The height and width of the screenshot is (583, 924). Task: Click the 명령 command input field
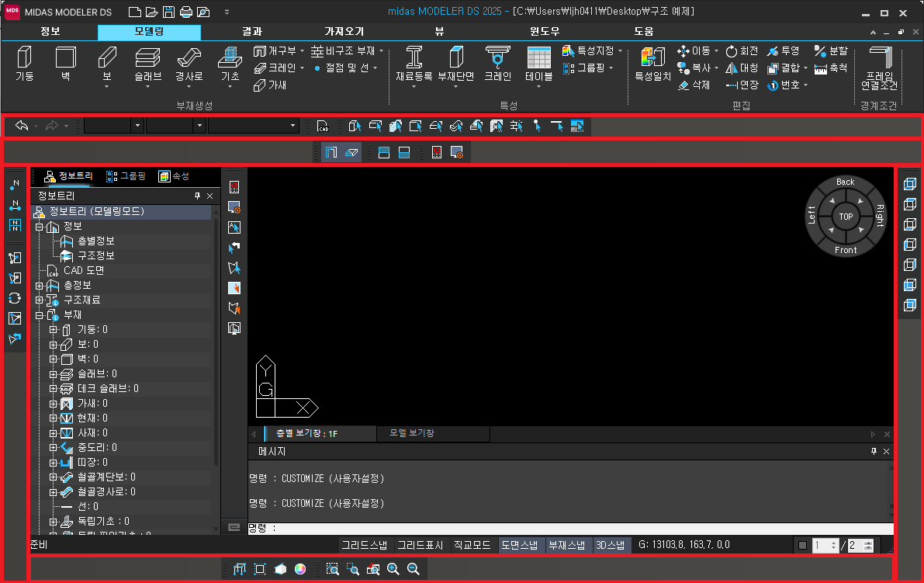coord(570,528)
